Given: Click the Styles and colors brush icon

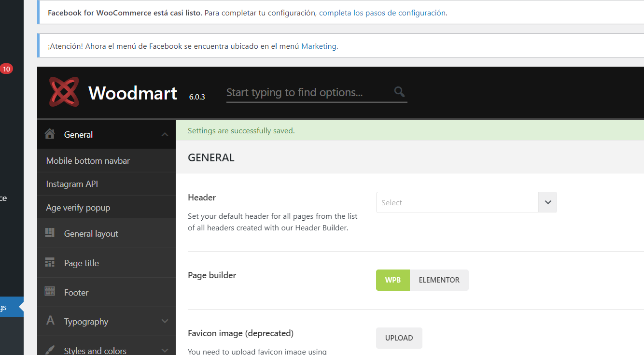Looking at the screenshot, I should click(50, 350).
